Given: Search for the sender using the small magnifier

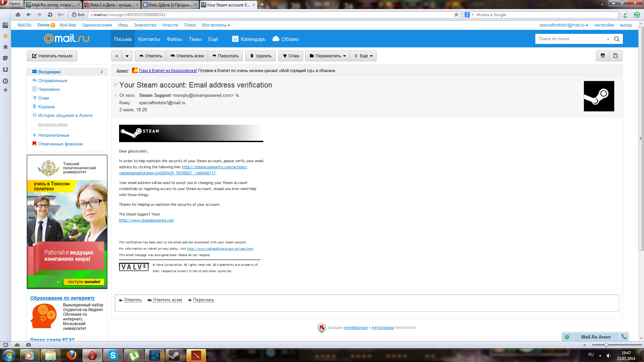Looking at the screenshot, I should click(x=237, y=96).
